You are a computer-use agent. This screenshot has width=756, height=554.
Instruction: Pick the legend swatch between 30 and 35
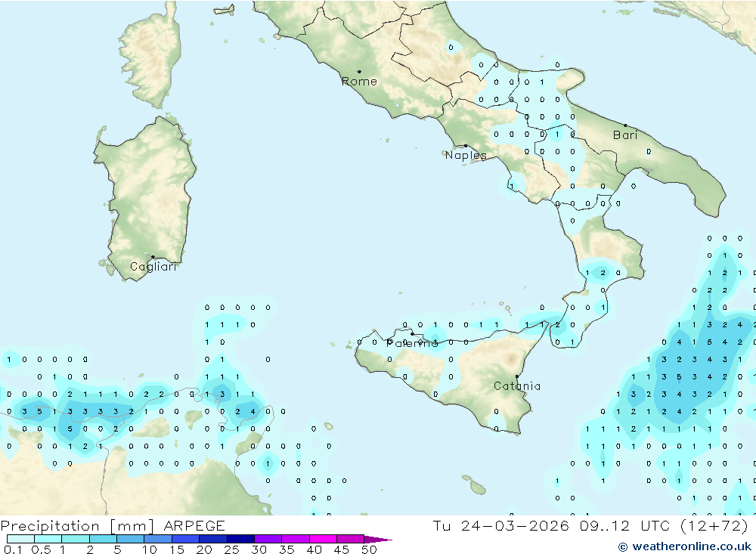tap(268, 539)
